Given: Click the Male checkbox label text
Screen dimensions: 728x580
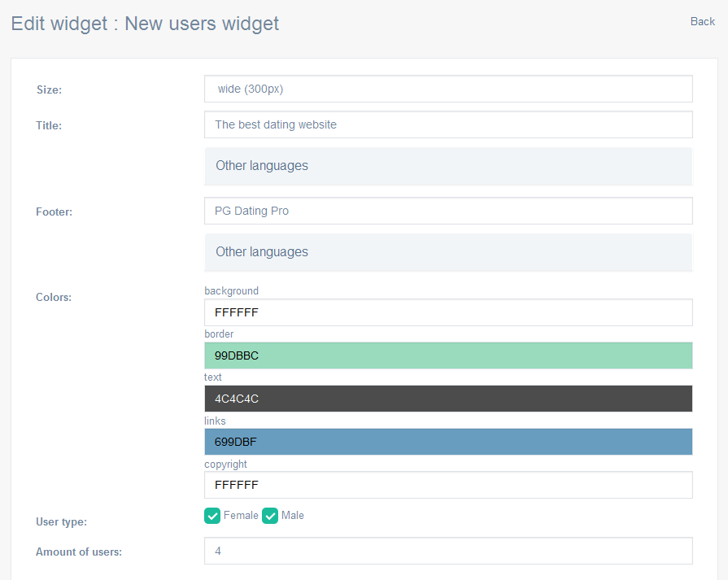Looking at the screenshot, I should tap(293, 516).
